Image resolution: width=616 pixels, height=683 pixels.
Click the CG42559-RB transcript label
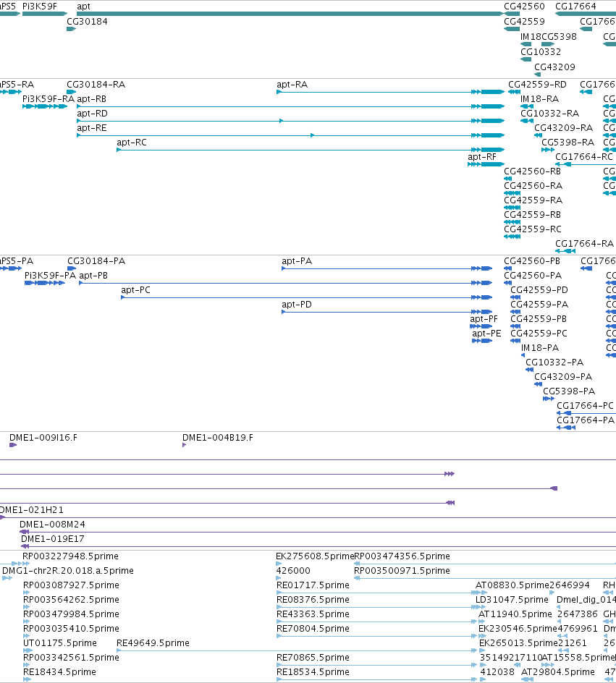coord(532,214)
